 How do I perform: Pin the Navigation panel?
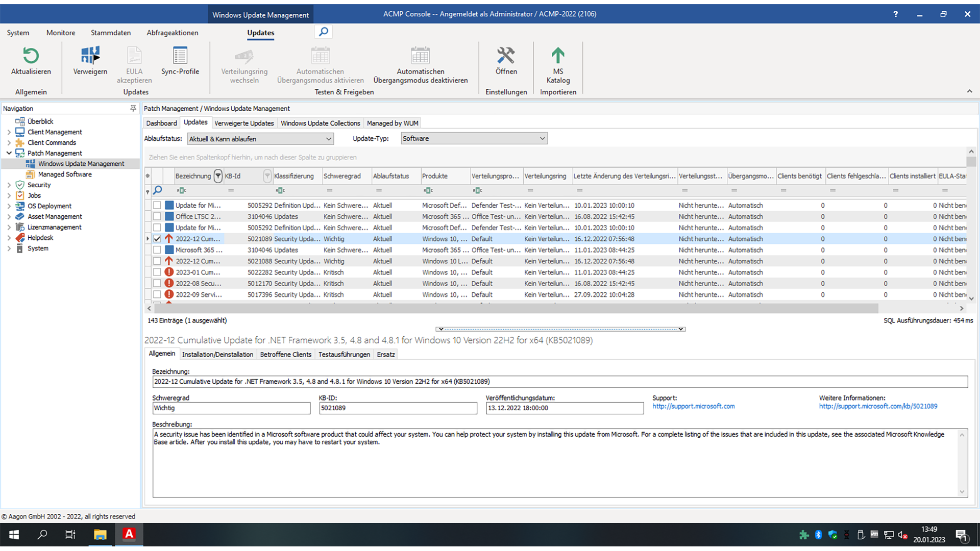[133, 108]
